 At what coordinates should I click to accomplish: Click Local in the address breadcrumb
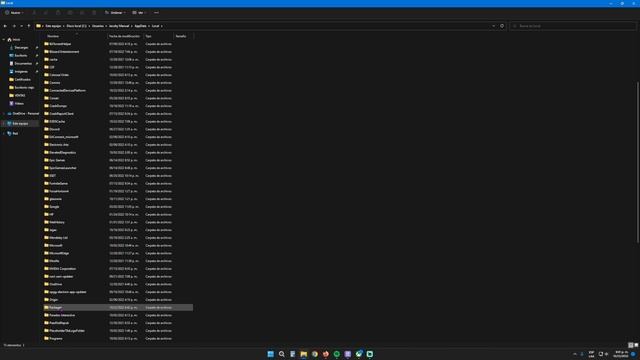pyautogui.click(x=155, y=26)
